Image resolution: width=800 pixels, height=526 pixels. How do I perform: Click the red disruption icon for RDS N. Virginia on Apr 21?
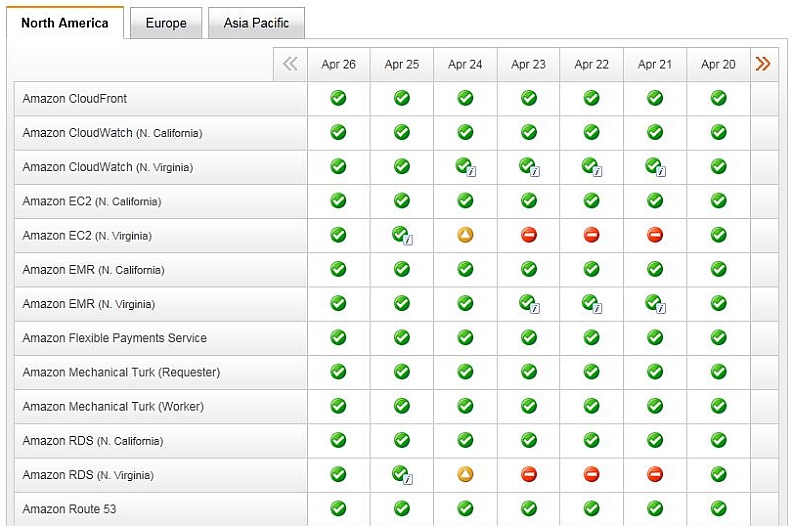(x=655, y=474)
